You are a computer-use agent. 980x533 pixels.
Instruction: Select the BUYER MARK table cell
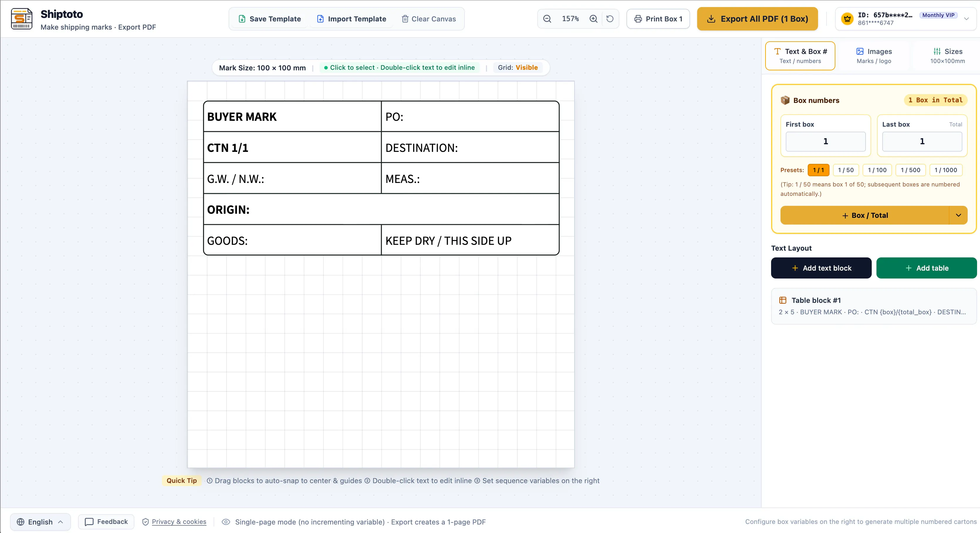292,117
